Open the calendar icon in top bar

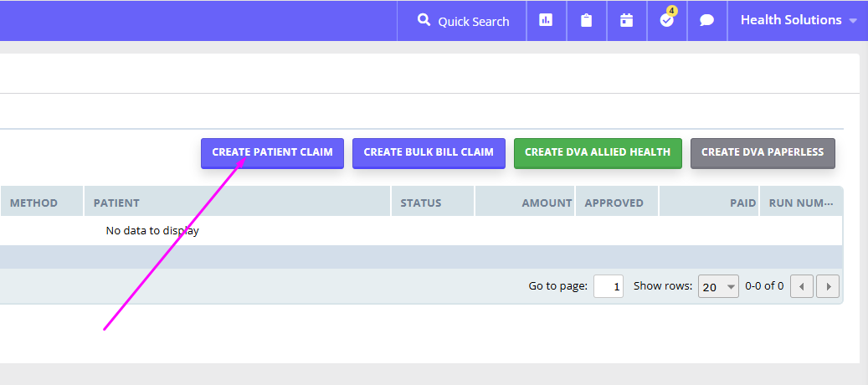pyautogui.click(x=627, y=20)
